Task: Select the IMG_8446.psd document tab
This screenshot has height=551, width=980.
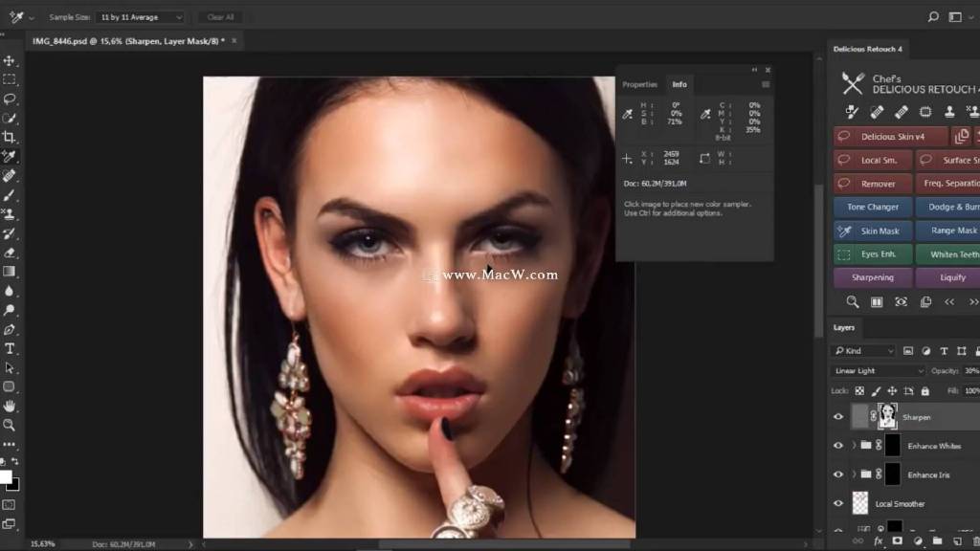Action: click(x=128, y=41)
